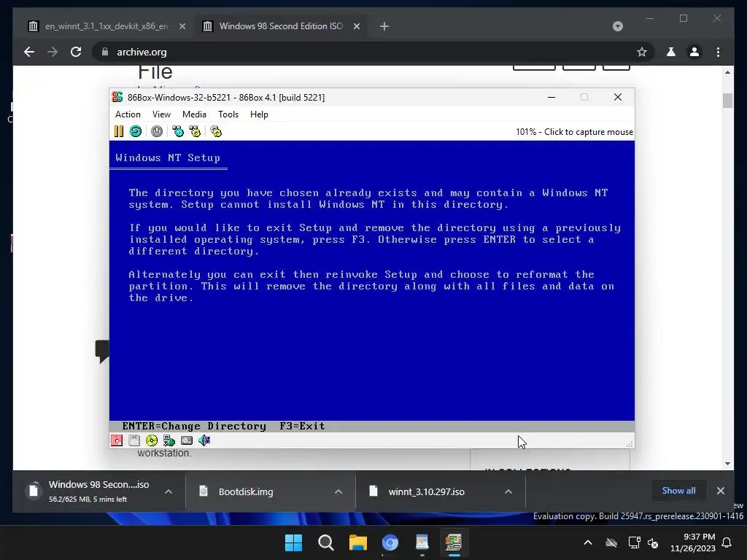Viewport: 747px width, 560px height.
Task: Close the Windows 98 Second Edition tab
Action: coord(356,26)
